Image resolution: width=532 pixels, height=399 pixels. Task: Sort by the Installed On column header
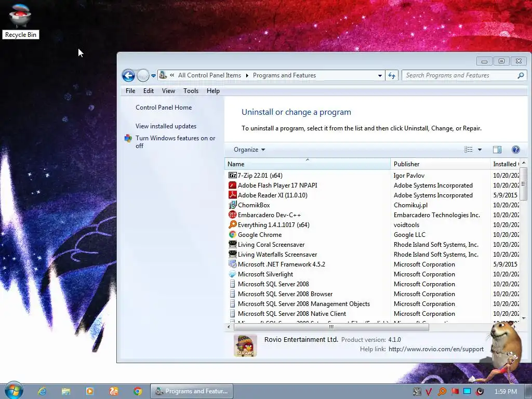click(505, 164)
